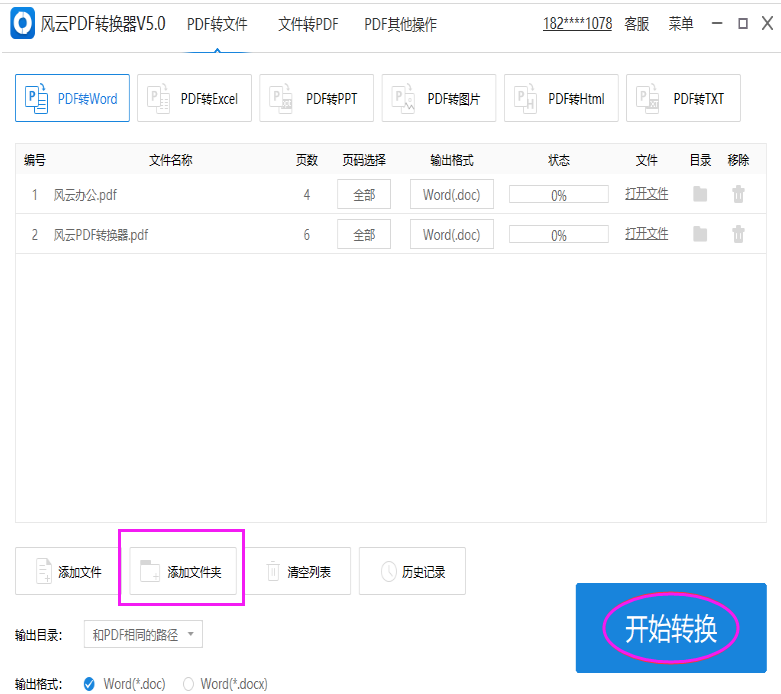Click the 清空列表 button
This screenshot has height=694, width=781.
point(299,571)
